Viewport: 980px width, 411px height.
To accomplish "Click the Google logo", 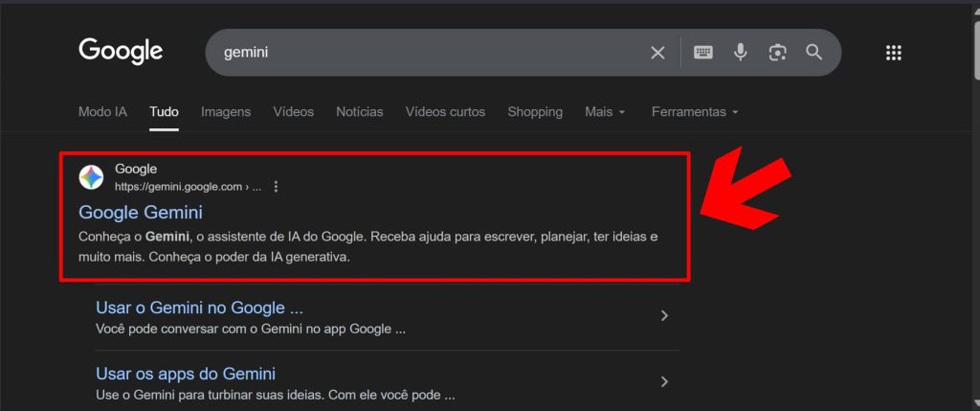I will coord(121,51).
